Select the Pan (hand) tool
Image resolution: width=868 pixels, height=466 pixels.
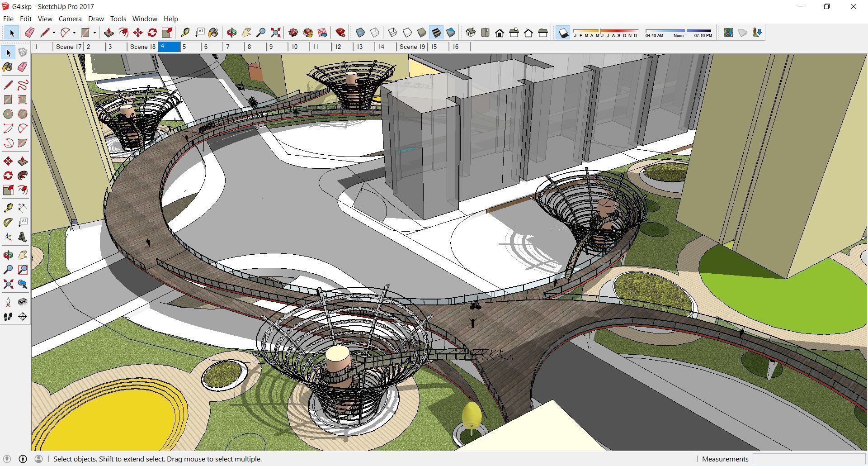[x=246, y=32]
